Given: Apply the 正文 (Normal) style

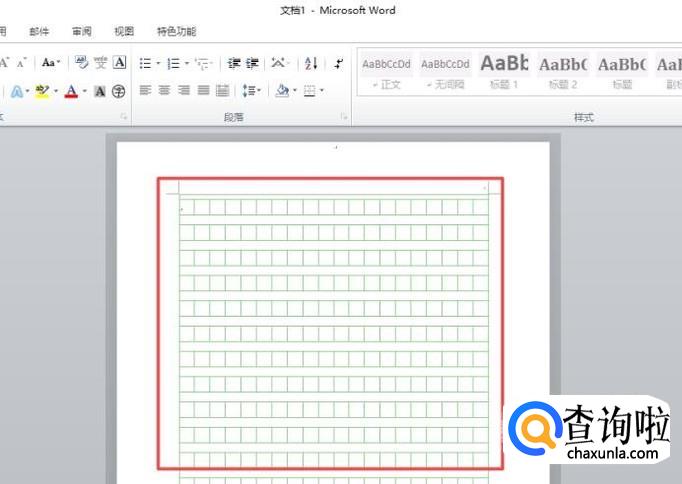Looking at the screenshot, I should (x=387, y=73).
